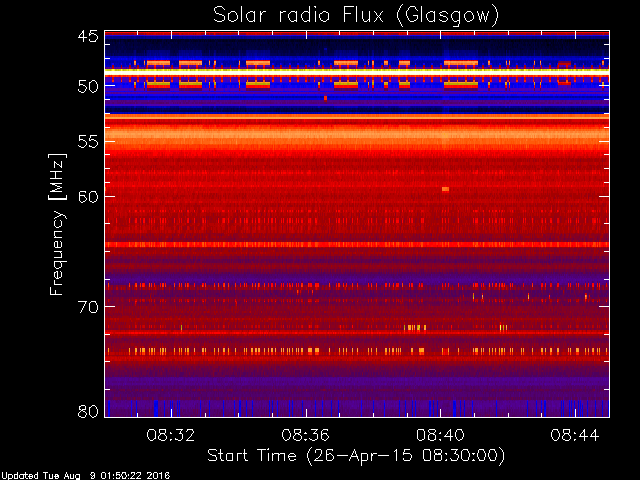Click the '08:36' time tick label

coord(305,435)
